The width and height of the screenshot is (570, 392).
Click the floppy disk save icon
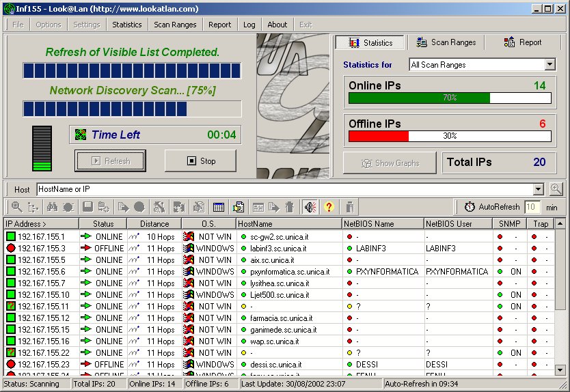87,207
